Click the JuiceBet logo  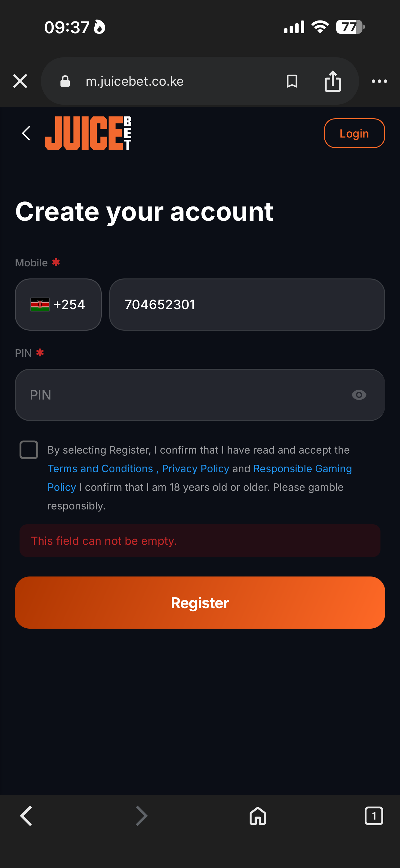[88, 133]
